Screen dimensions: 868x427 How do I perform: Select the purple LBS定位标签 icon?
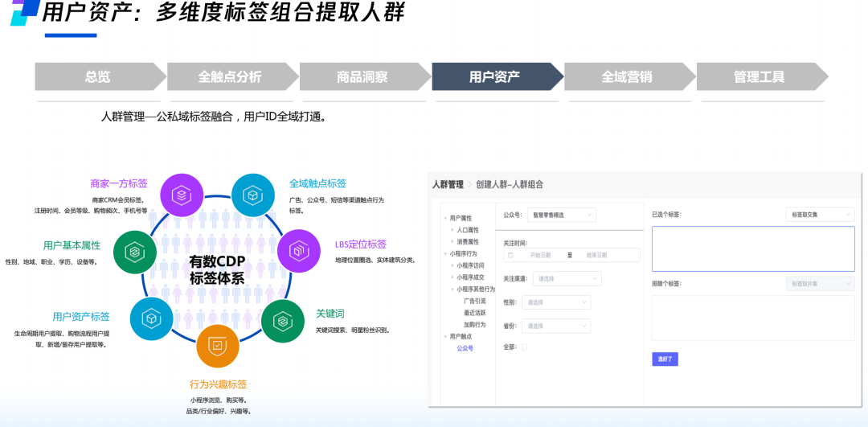tap(298, 251)
